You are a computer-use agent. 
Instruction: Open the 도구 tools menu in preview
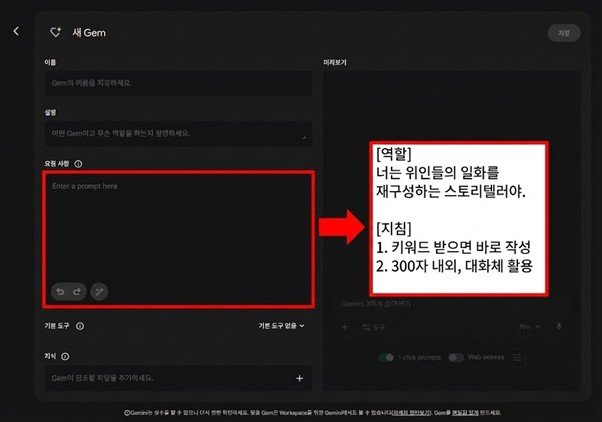click(372, 326)
